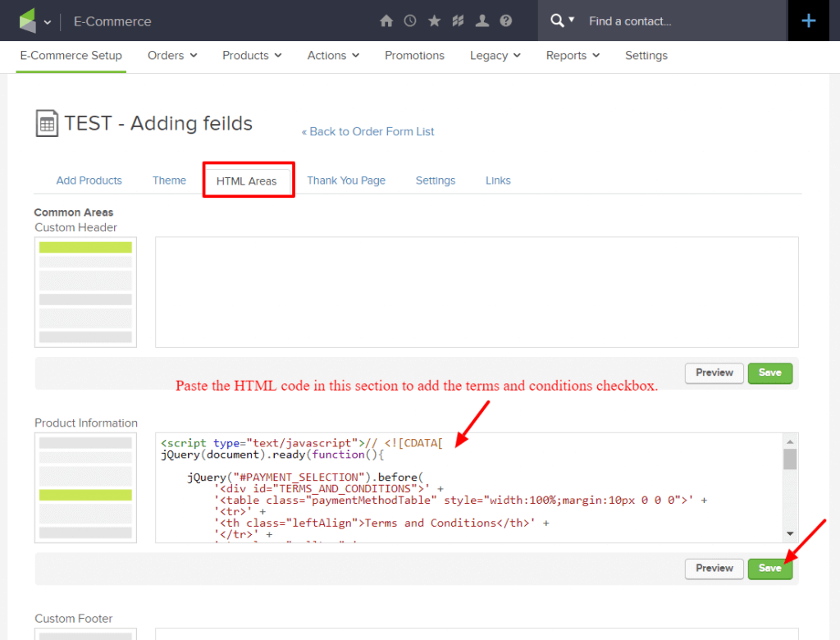Click the code editor scroll up arrow
The height and width of the screenshot is (640, 840).
click(790, 441)
